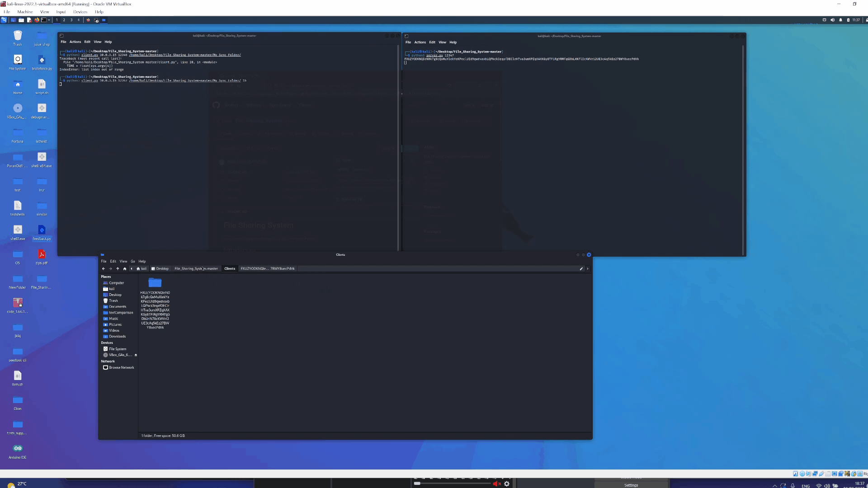Screen dimensions: 868x488
Task: Open file manager launcher in Kali panel
Action: coord(21,20)
